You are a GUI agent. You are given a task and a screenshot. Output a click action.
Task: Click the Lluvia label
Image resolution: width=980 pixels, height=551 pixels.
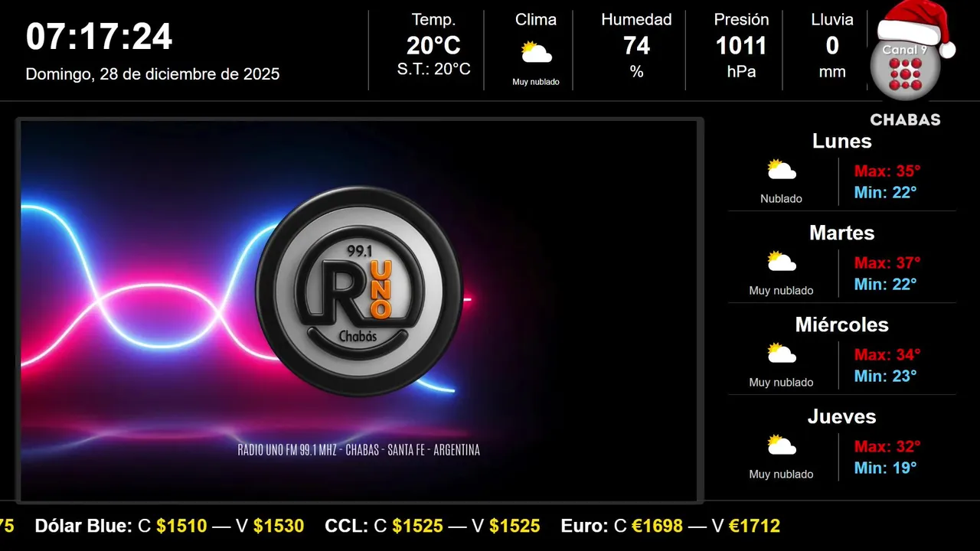point(832,20)
